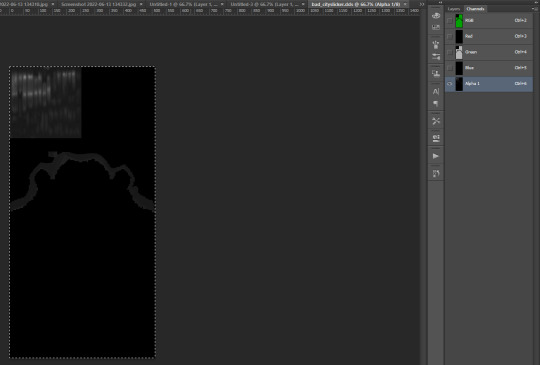Select the Red channel name
The image size is (540, 365).
point(469,36)
